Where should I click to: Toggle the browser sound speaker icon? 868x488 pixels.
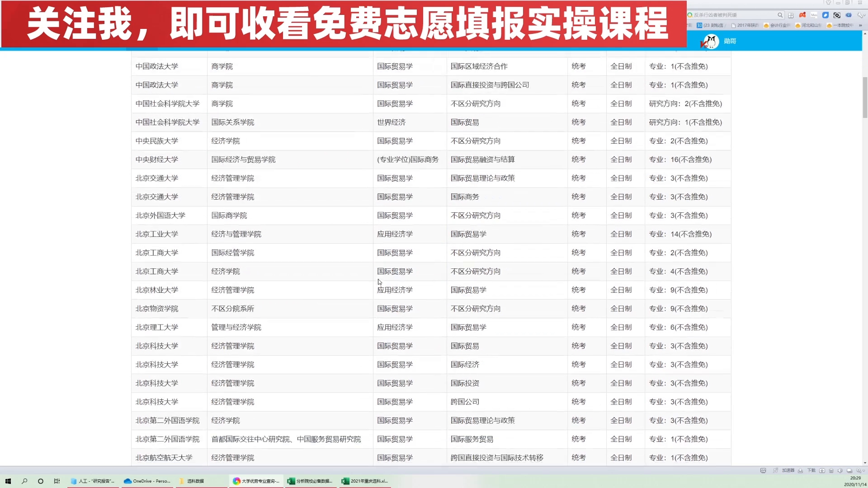840,470
